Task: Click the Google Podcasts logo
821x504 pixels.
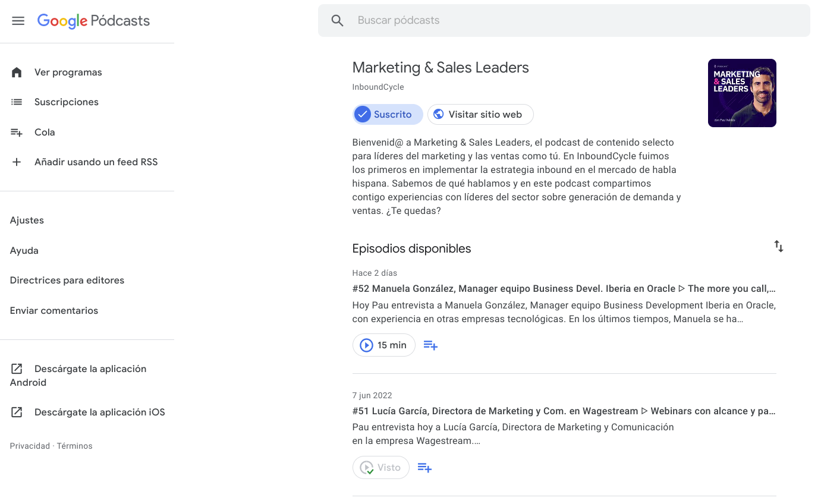Action: [x=93, y=21]
